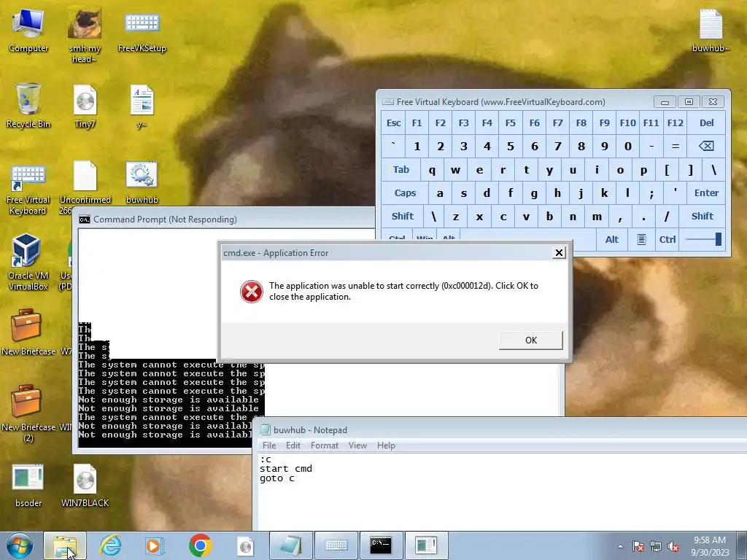
Task: Click the muted volume tray icon
Action: point(673,546)
